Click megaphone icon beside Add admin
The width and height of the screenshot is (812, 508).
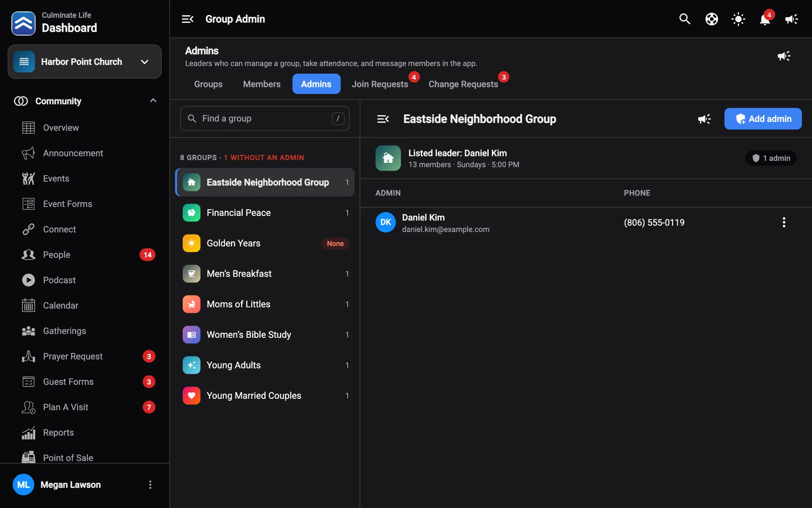[x=704, y=119]
